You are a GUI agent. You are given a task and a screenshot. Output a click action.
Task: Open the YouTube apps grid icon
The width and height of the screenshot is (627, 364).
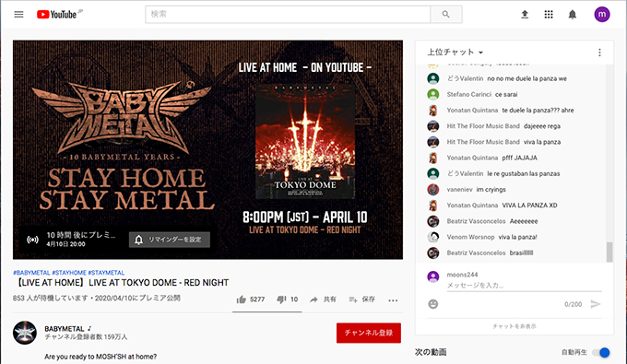point(549,15)
